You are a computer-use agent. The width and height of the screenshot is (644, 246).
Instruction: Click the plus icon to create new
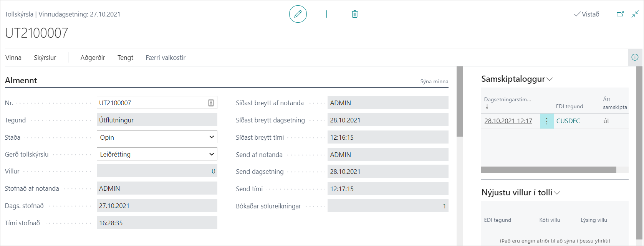(x=326, y=14)
